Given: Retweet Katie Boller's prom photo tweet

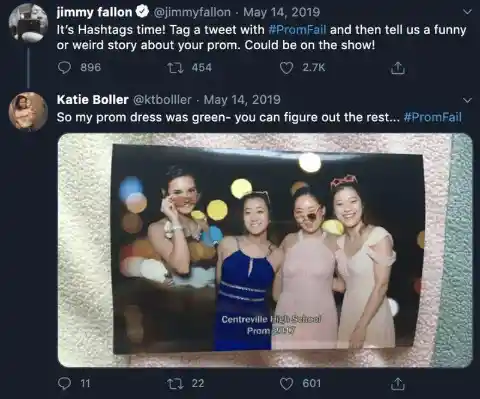Looking at the screenshot, I should tap(175, 383).
